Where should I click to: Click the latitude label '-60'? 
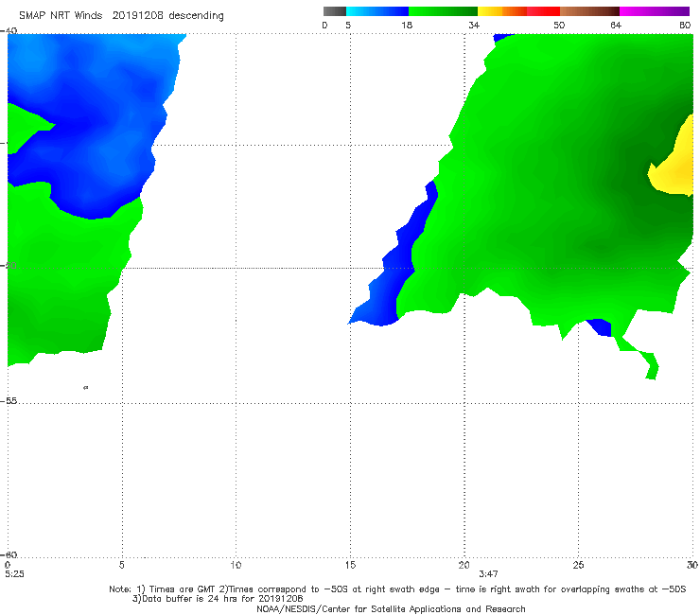(x=9, y=554)
